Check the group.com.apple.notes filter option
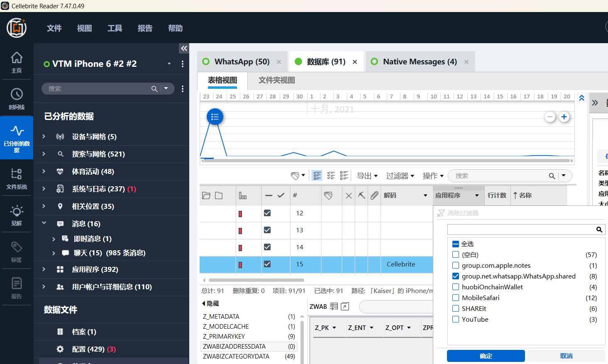This screenshot has width=608, height=364. click(x=456, y=266)
